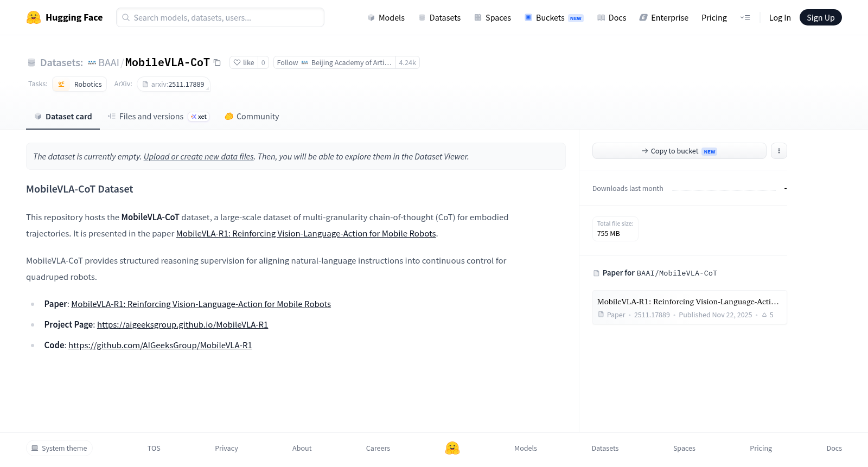This screenshot has width=868, height=467.
Task: Click the Upload or create new data files link
Action: (x=199, y=156)
